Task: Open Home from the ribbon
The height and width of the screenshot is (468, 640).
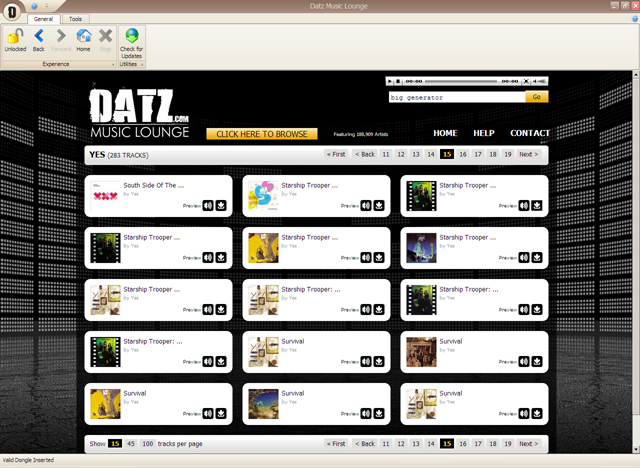Action: (84, 36)
